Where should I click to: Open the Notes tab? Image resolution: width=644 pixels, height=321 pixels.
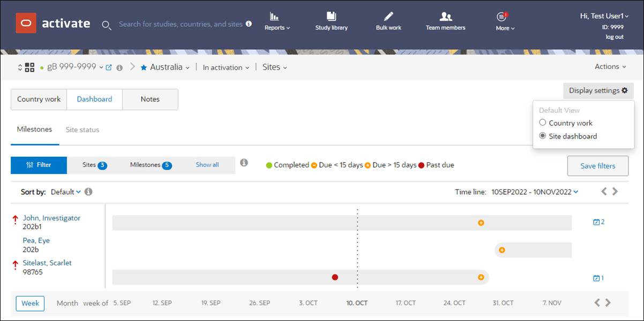tap(150, 99)
